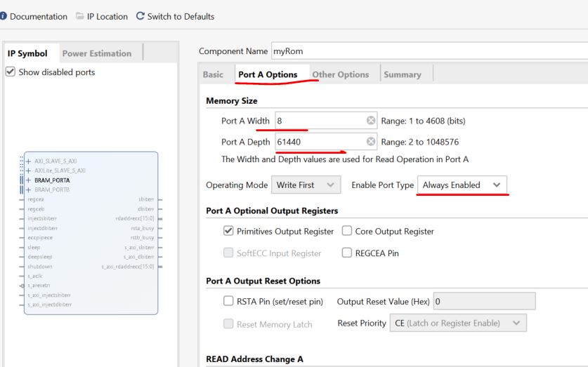
Task: Select the Basic tab
Action: click(213, 74)
